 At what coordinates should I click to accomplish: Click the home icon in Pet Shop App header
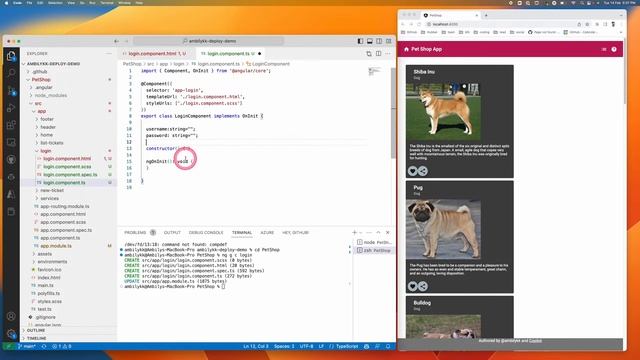[x=406, y=49]
